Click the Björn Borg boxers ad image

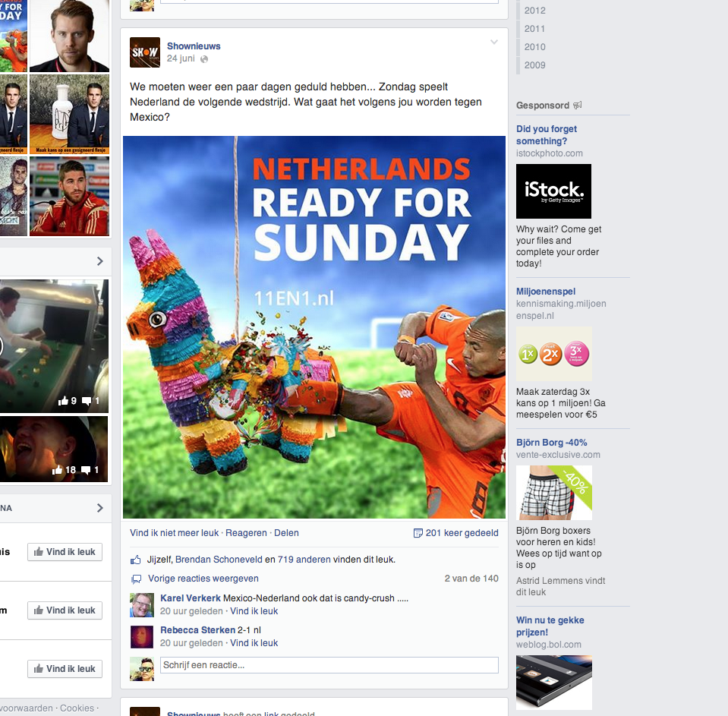554,493
